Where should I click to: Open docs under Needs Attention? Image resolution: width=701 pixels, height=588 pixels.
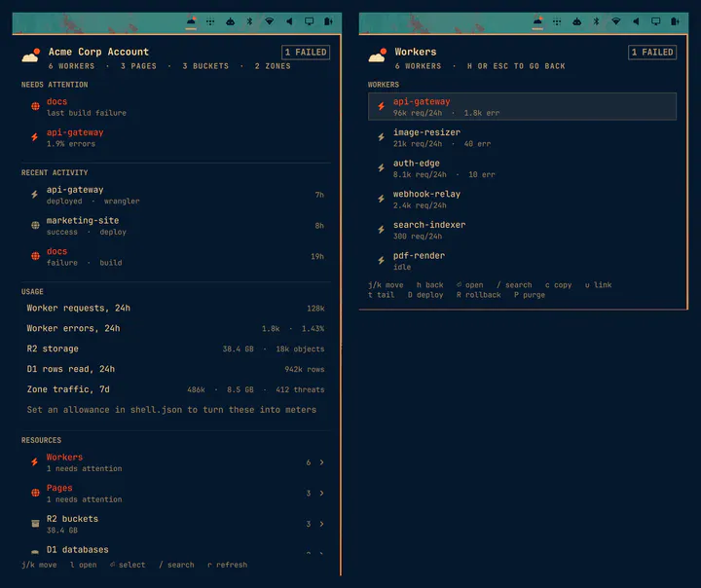coord(175,107)
